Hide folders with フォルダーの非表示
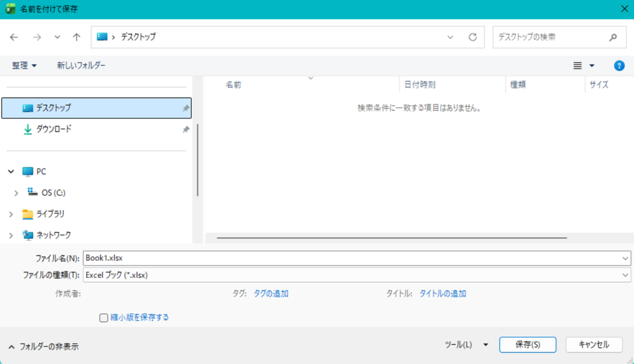Screen dimensions: 634x364 click(x=43, y=347)
